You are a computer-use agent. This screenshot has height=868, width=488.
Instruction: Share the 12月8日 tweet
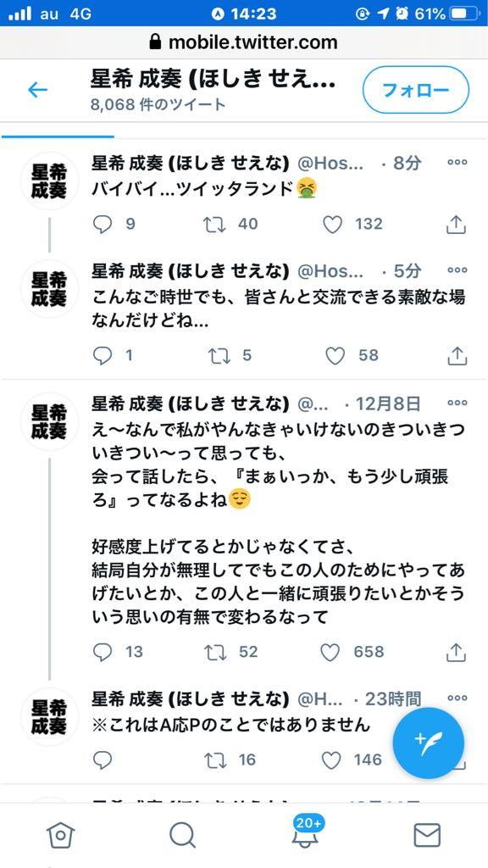point(457,652)
